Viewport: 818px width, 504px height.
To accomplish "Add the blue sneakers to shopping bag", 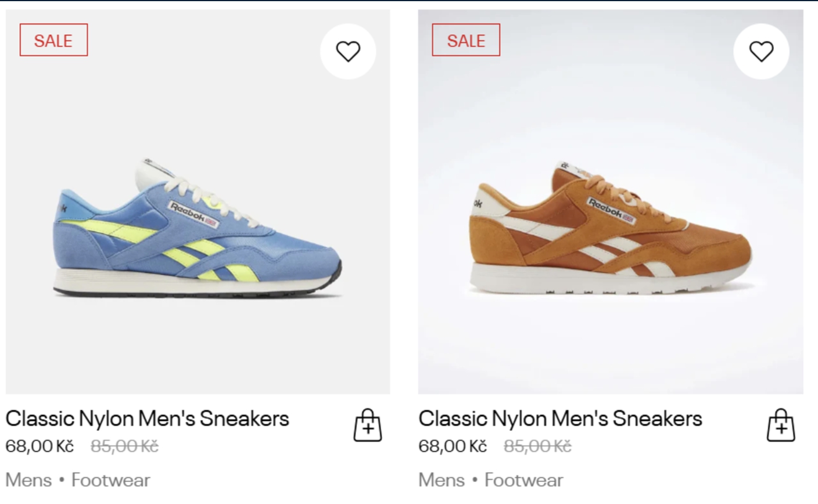I will pos(368,426).
